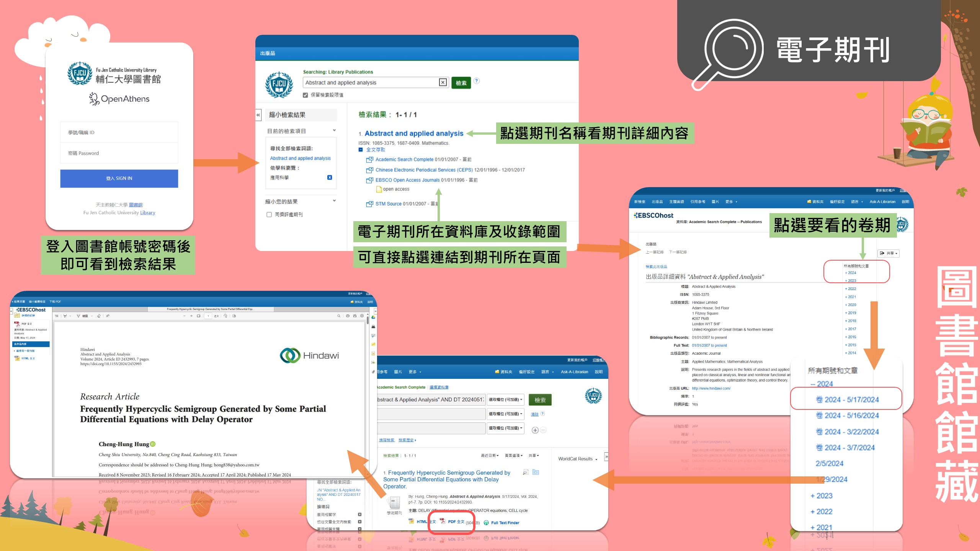Open the PDF 全文 link in search result
Image resolution: width=980 pixels, height=551 pixels.
click(x=456, y=522)
